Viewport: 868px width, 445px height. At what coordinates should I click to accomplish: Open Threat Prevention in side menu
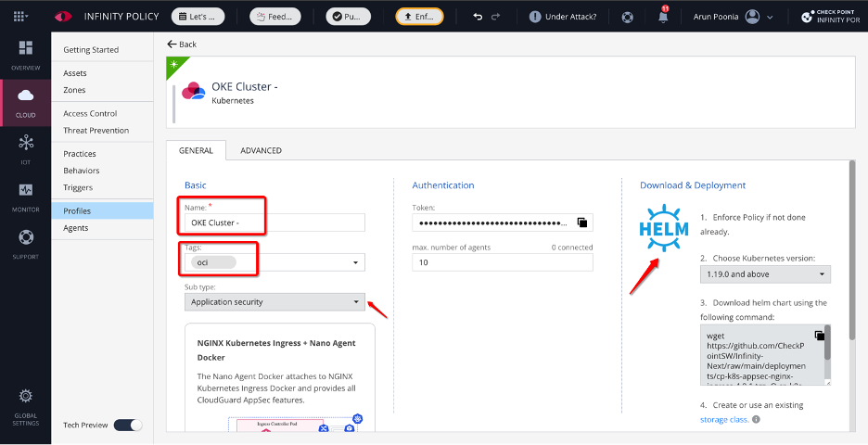click(96, 130)
